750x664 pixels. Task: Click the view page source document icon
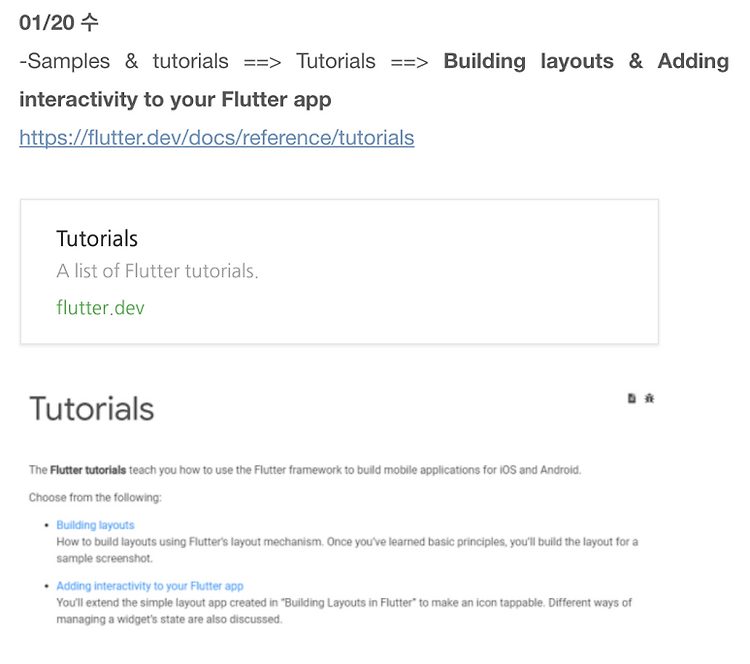(631, 398)
